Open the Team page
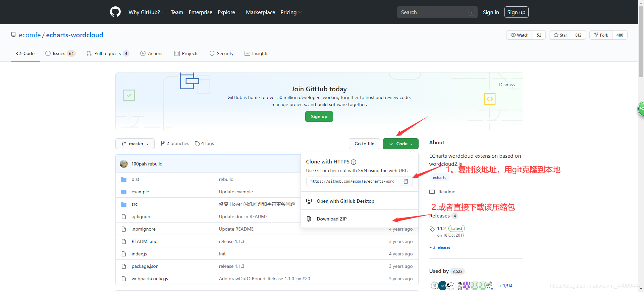 [177, 12]
